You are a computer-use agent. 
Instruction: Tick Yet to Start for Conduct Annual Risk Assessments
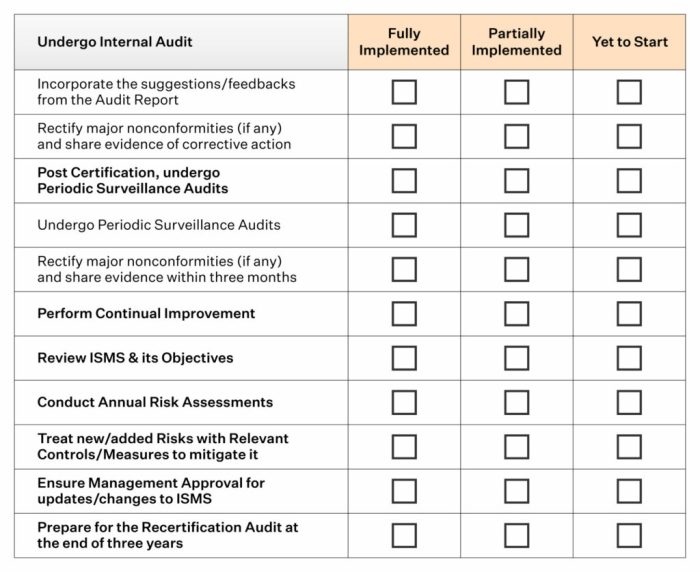pos(629,402)
